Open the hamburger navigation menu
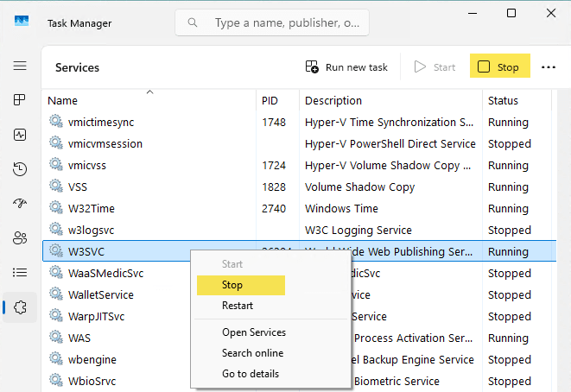This screenshot has width=571, height=392. pyautogui.click(x=20, y=66)
